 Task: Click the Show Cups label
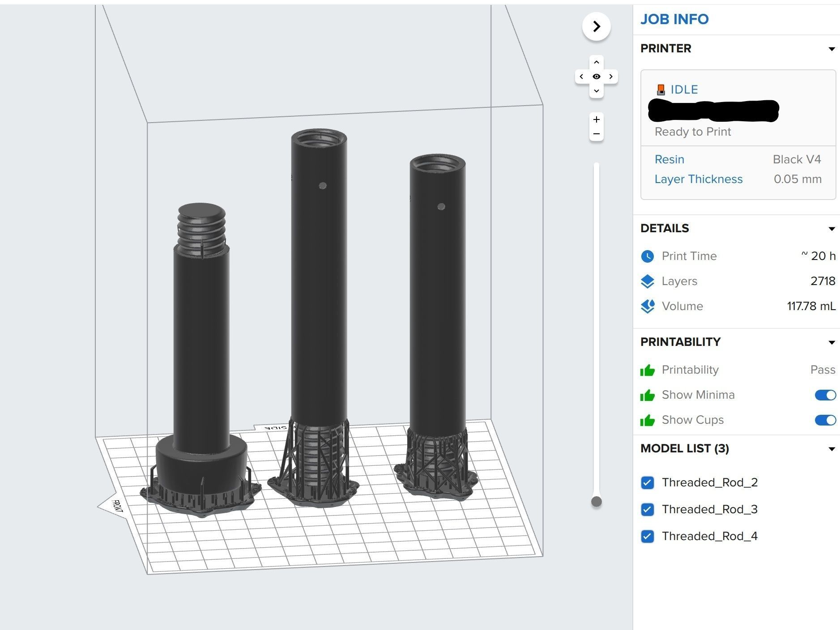pos(693,420)
